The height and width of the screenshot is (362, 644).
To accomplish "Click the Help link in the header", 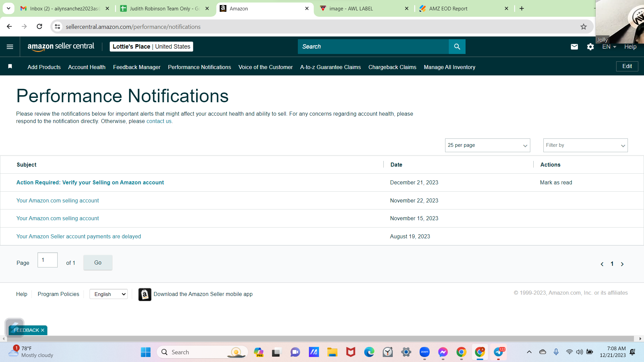I will tap(630, 47).
